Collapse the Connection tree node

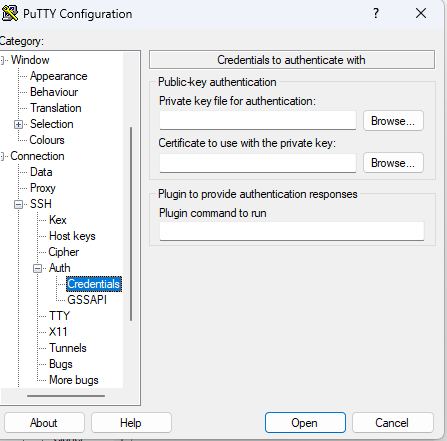(x=3, y=156)
